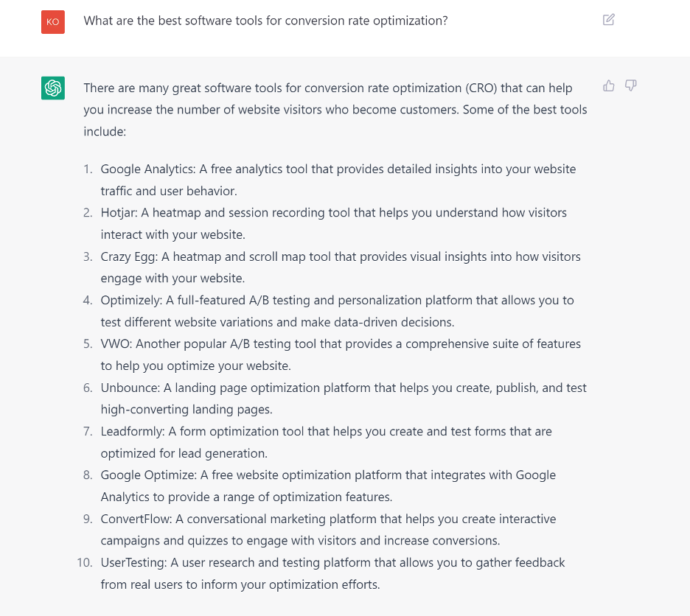The image size is (690, 616).
Task: Click the Optimizely A/B testing entry
Action: coord(337,311)
